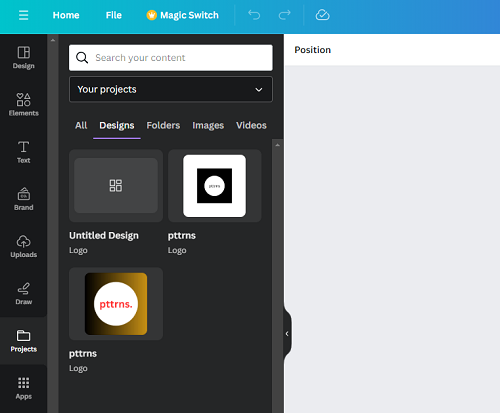
Task: Select the Projects sidebar panel
Action: pos(24,341)
